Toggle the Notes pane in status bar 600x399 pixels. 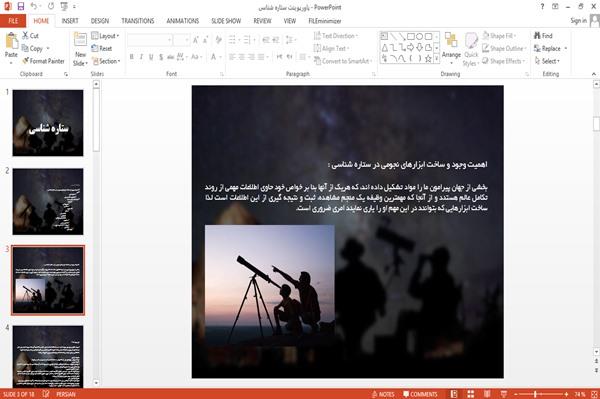point(383,394)
